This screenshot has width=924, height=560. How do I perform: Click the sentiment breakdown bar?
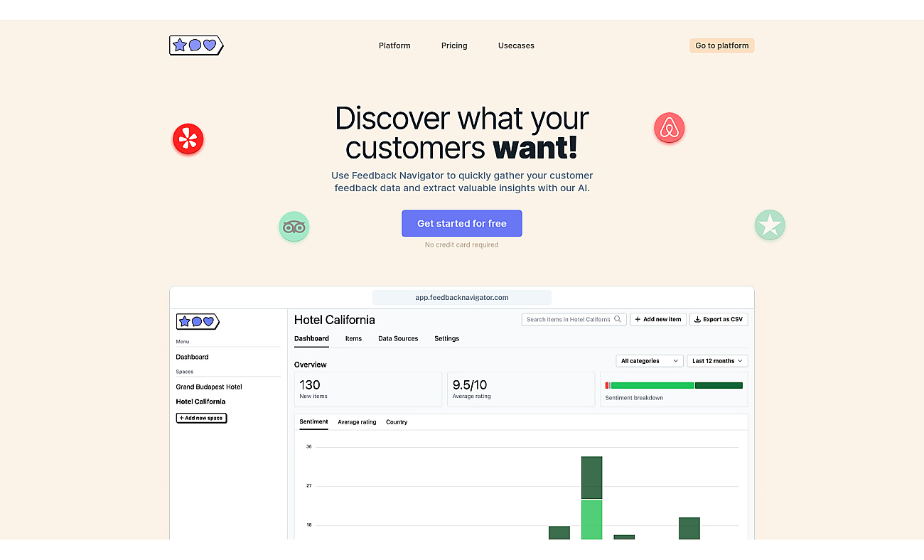tap(674, 385)
